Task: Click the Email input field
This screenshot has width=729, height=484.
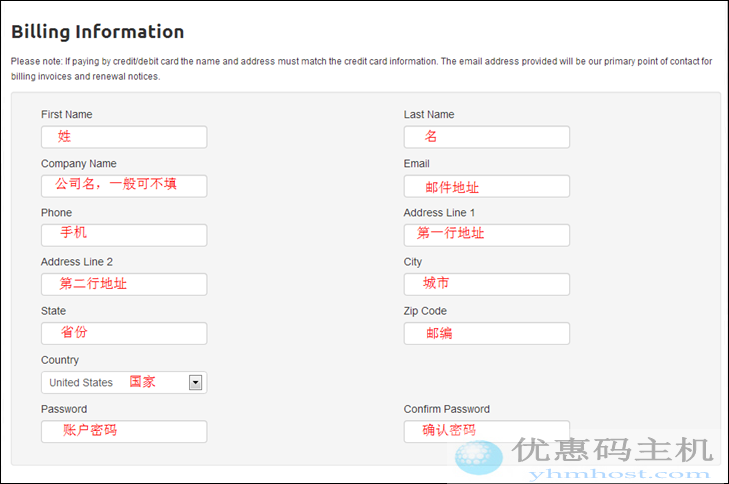Action: (x=487, y=186)
